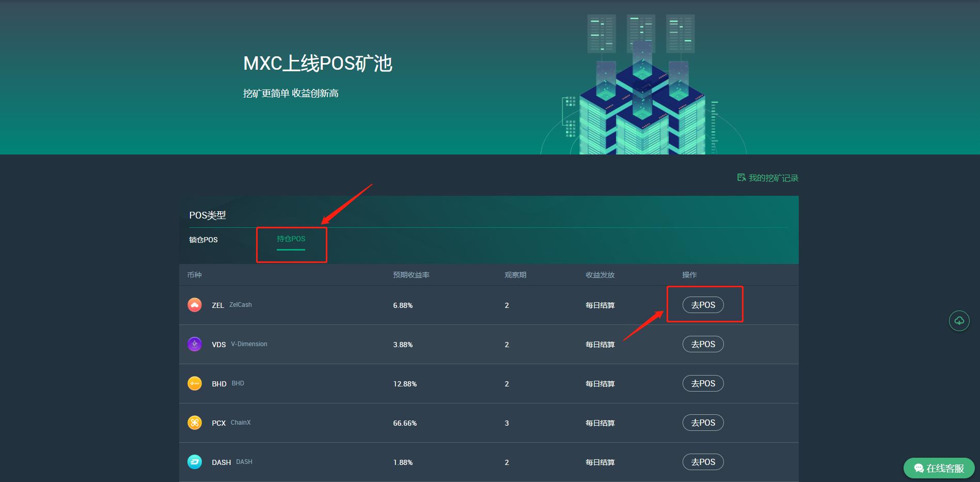
Task: Select the 持仓POS tab
Action: [291, 239]
